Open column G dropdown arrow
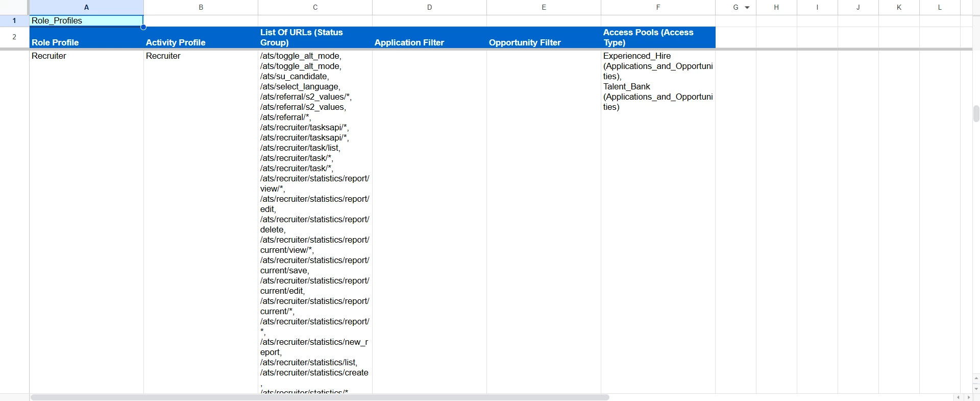Image resolution: width=980 pixels, height=401 pixels. 747,8
